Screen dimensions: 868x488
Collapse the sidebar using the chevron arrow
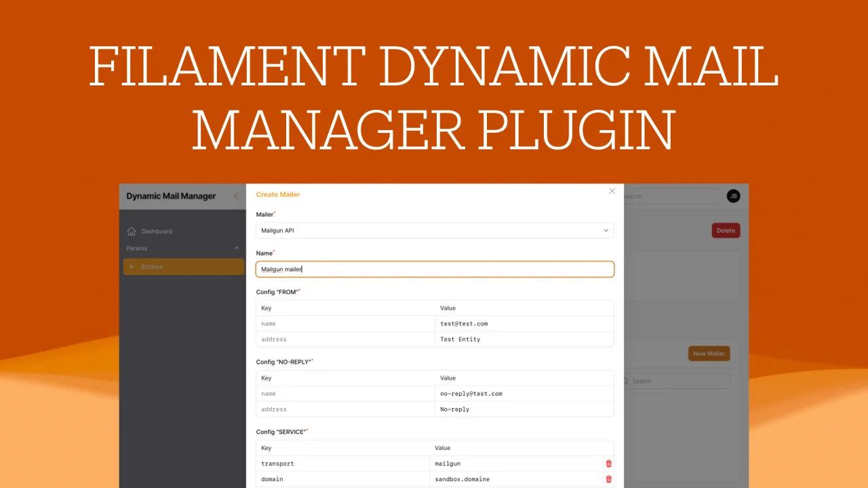click(x=236, y=196)
